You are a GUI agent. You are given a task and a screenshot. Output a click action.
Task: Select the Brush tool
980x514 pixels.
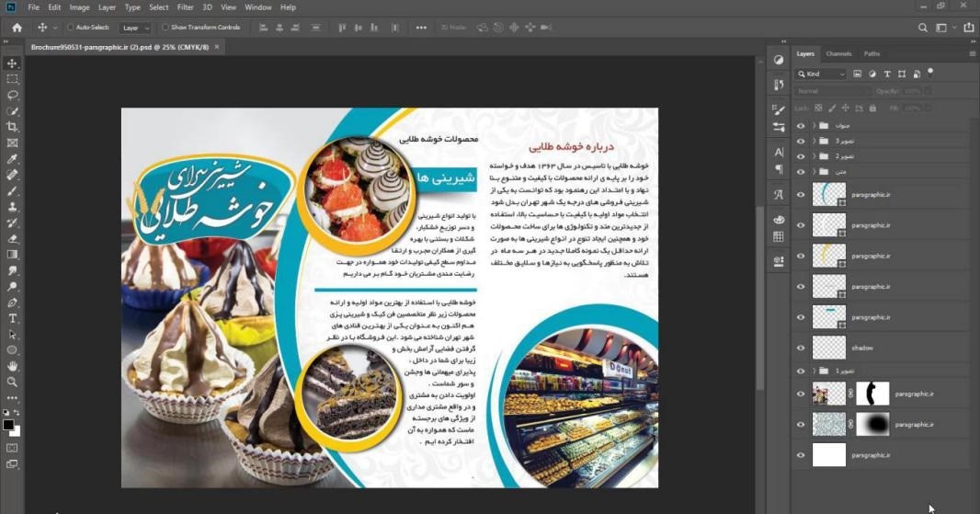click(x=12, y=190)
